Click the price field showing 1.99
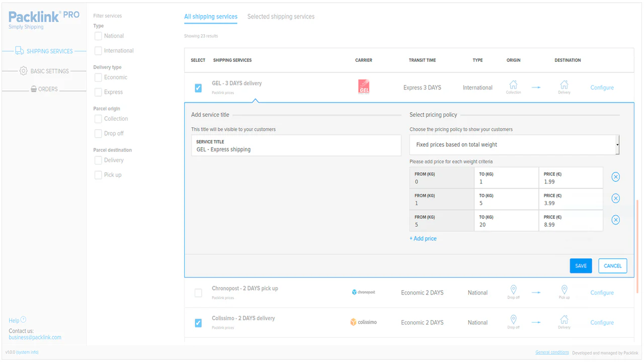 coord(571,177)
